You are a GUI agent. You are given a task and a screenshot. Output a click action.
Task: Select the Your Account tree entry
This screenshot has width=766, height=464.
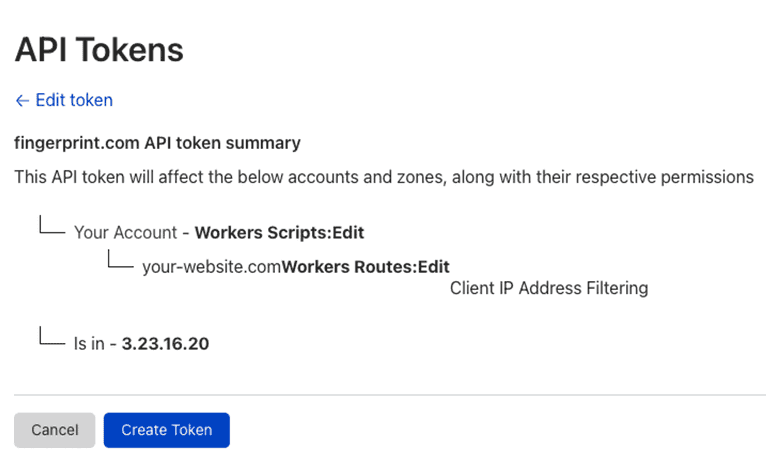pos(126,233)
